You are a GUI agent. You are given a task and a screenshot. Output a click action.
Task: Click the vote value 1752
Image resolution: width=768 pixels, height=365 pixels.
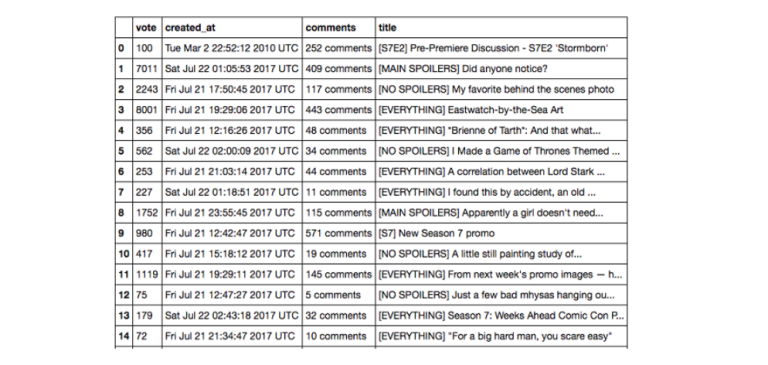point(147,213)
